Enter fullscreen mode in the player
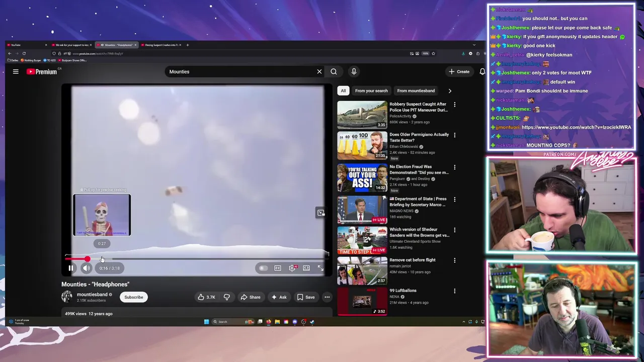Viewport: 644px width, 362px height. [x=320, y=268]
